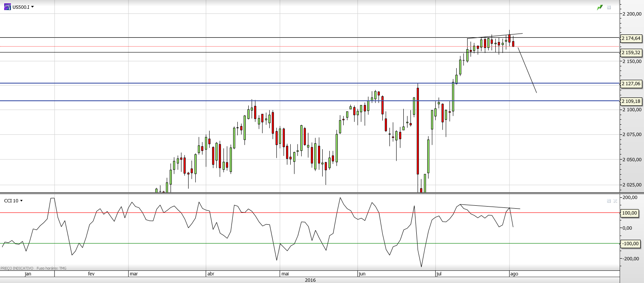The width and height of the screenshot is (644, 283).
Task: Click the abr month label
Action: [211, 274]
